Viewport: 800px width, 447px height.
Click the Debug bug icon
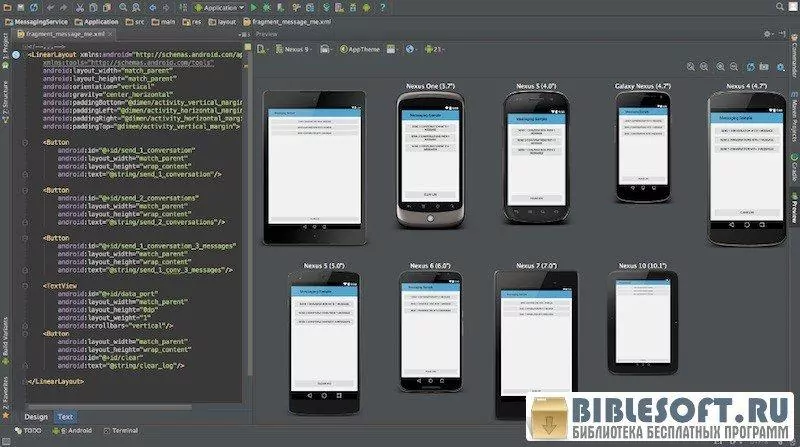tap(267, 7)
